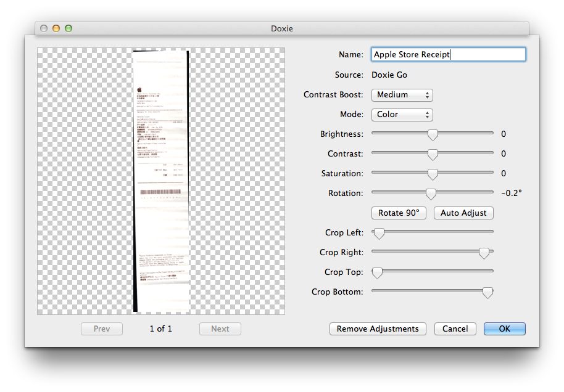Click the Rotation slider handle

tap(431, 194)
